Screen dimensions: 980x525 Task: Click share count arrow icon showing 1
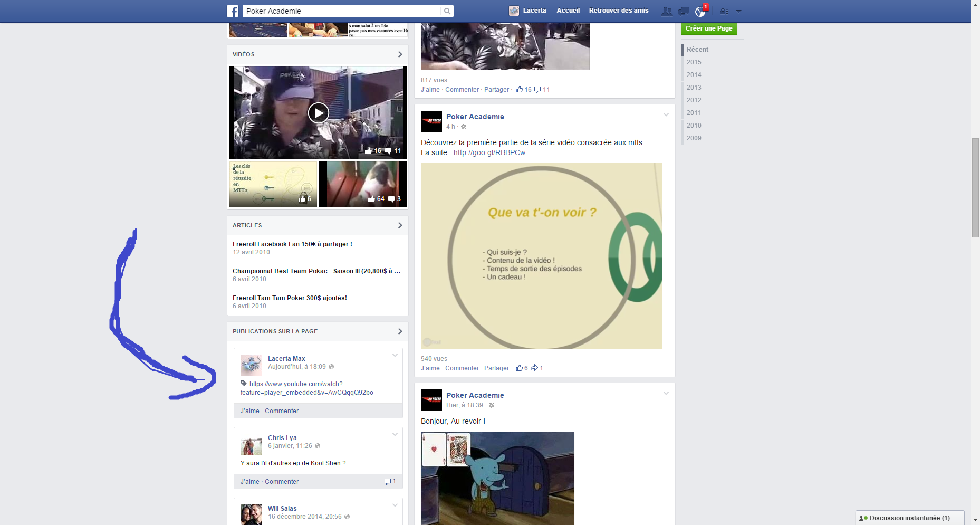tap(534, 368)
